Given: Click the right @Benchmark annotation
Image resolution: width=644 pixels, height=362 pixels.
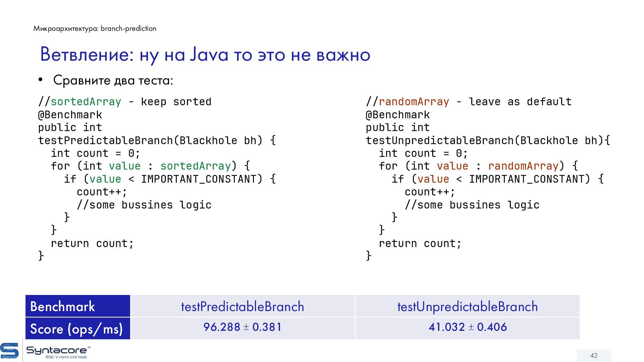Looking at the screenshot, I should pyautogui.click(x=398, y=115).
